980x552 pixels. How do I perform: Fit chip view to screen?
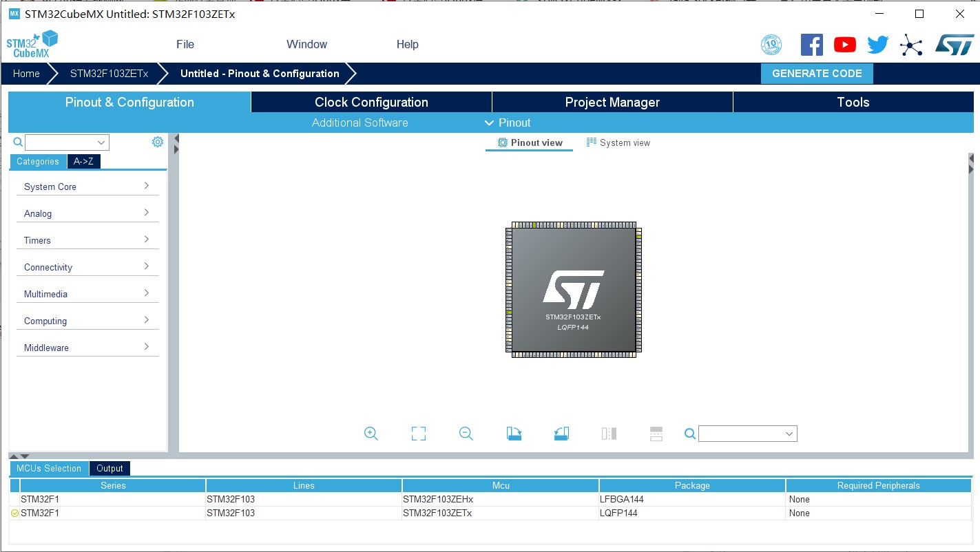(x=419, y=434)
